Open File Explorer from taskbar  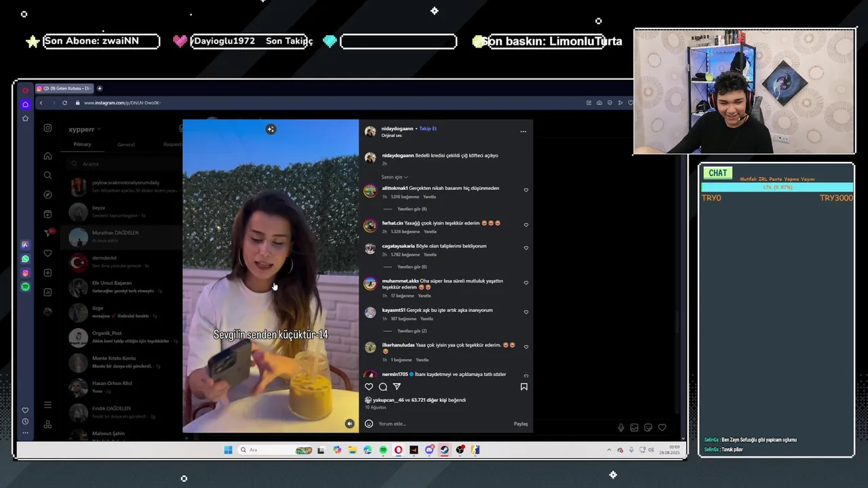tap(353, 450)
